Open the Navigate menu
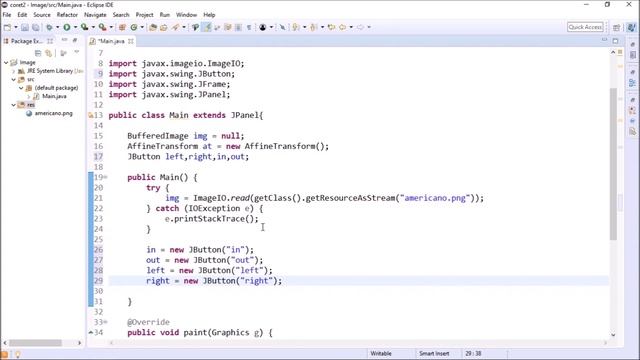This screenshot has width=640, height=360. (95, 15)
